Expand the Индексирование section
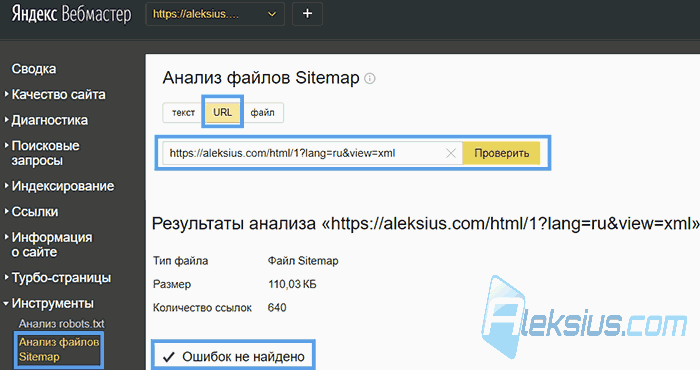Screen dimensions: 700x370 point(62,186)
